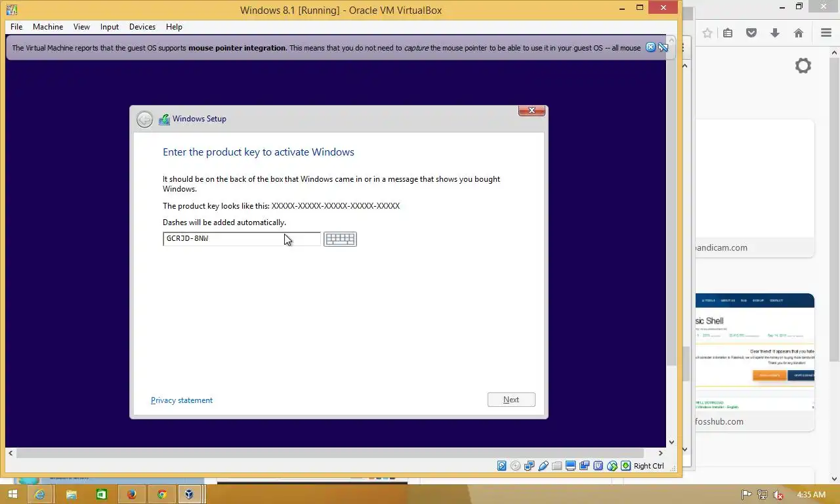Viewport: 840px width, 504px height.
Task: Click the keyboard capture green arrow icon
Action: pos(625,466)
